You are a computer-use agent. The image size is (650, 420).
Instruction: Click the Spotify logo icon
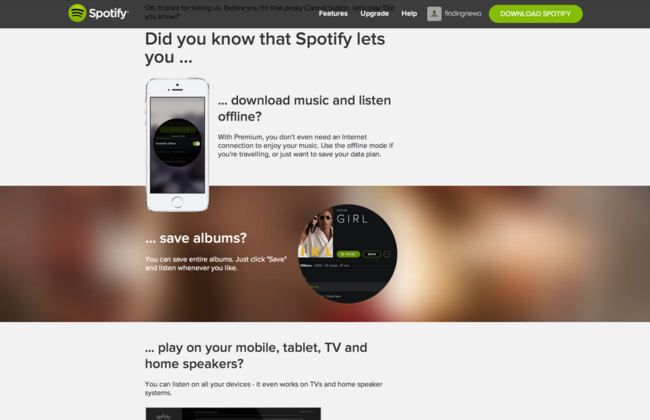(x=77, y=13)
